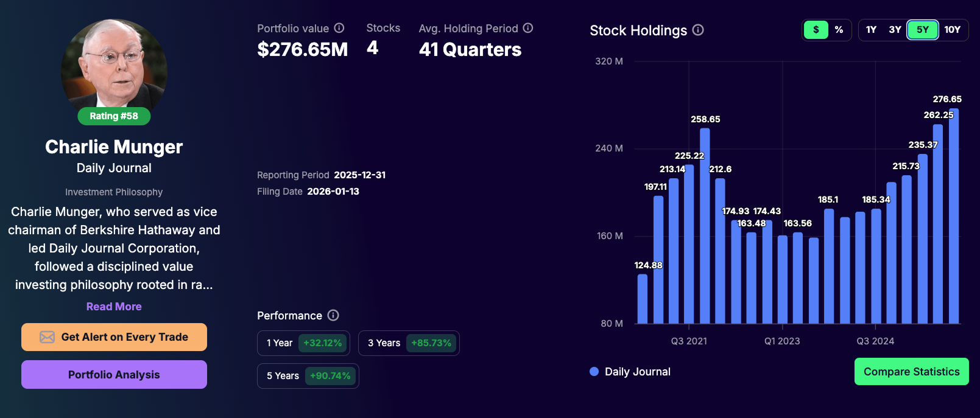The image size is (980, 418).
Task: Click the 41 Quarters value
Action: click(x=470, y=49)
